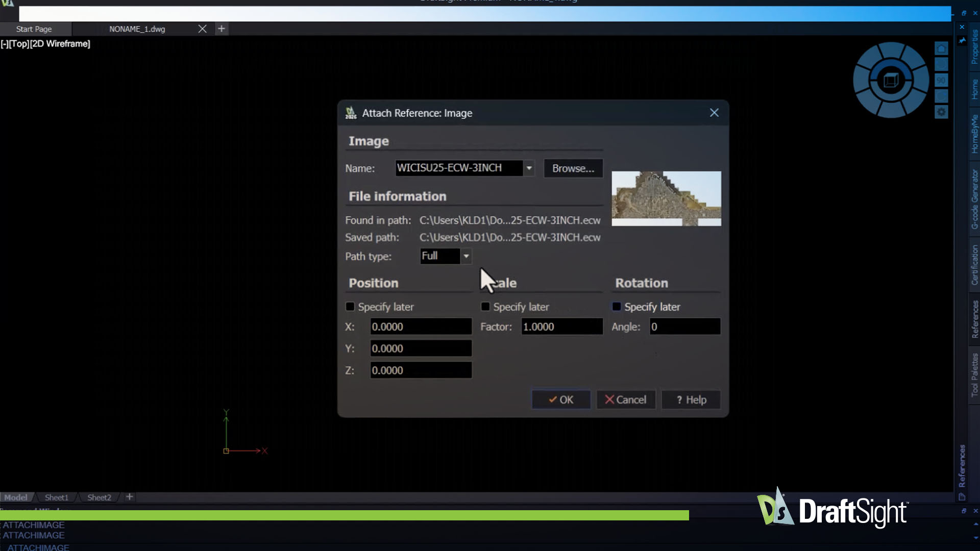The width and height of the screenshot is (980, 551).
Task: Click the rotation Angle input field
Action: (x=685, y=327)
